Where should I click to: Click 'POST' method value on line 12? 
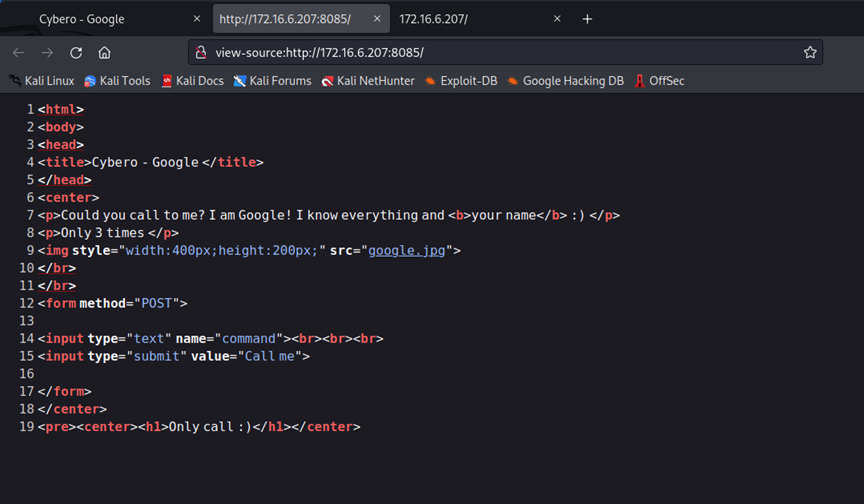pos(157,304)
